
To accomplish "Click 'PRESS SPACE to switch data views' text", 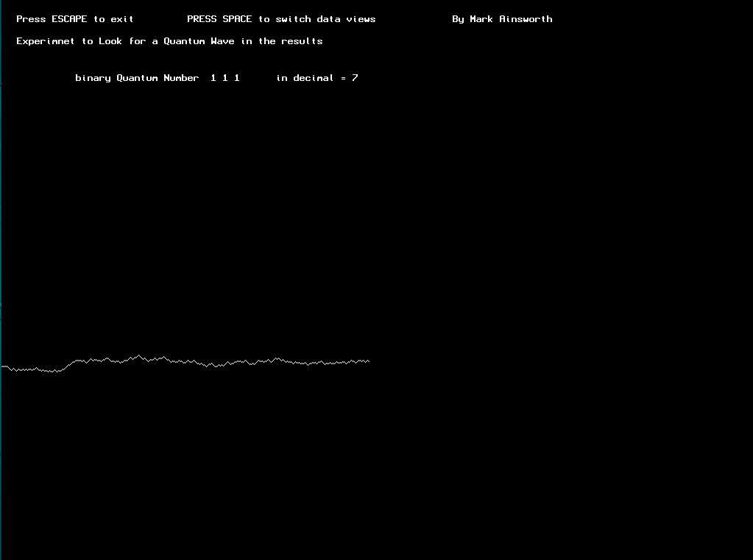I will [281, 19].
